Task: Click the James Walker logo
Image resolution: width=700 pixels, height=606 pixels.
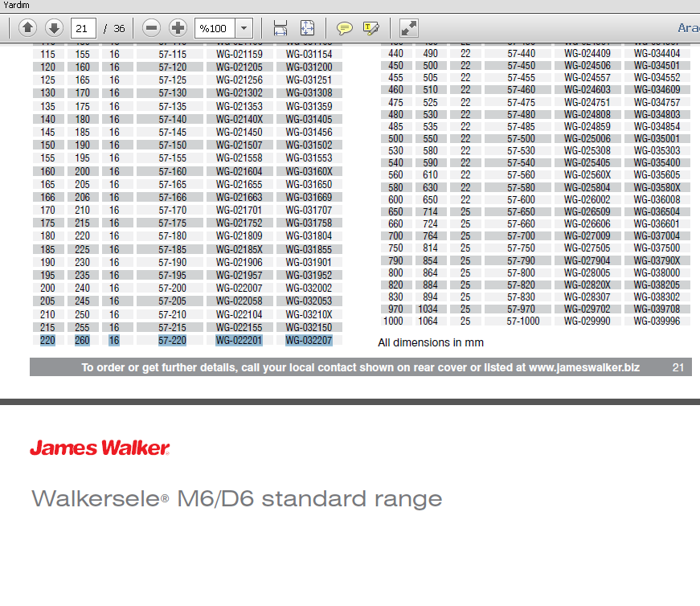Action: tap(100, 448)
